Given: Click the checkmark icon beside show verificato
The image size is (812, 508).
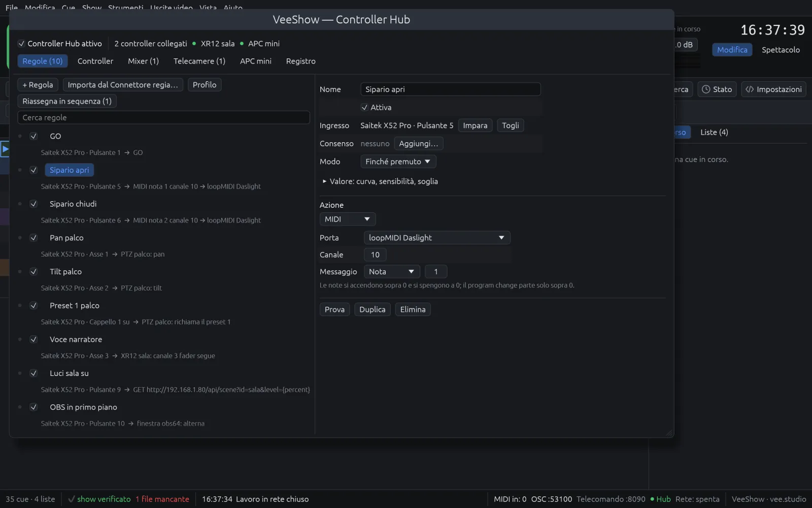Looking at the screenshot, I should tap(72, 499).
